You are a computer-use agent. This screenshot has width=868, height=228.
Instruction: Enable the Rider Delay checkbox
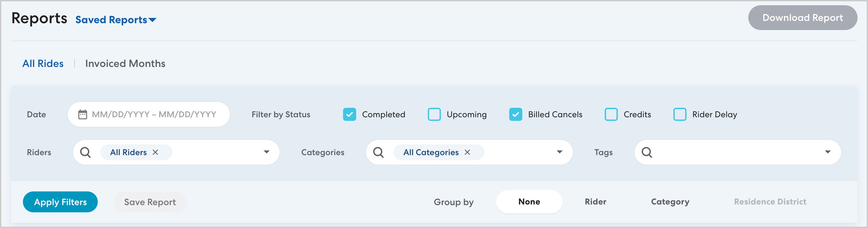(680, 115)
